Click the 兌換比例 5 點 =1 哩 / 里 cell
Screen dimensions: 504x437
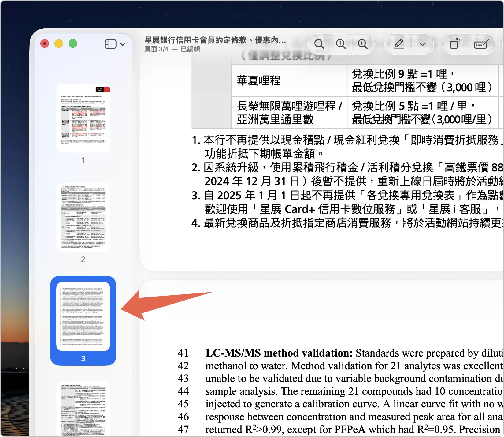click(x=423, y=113)
